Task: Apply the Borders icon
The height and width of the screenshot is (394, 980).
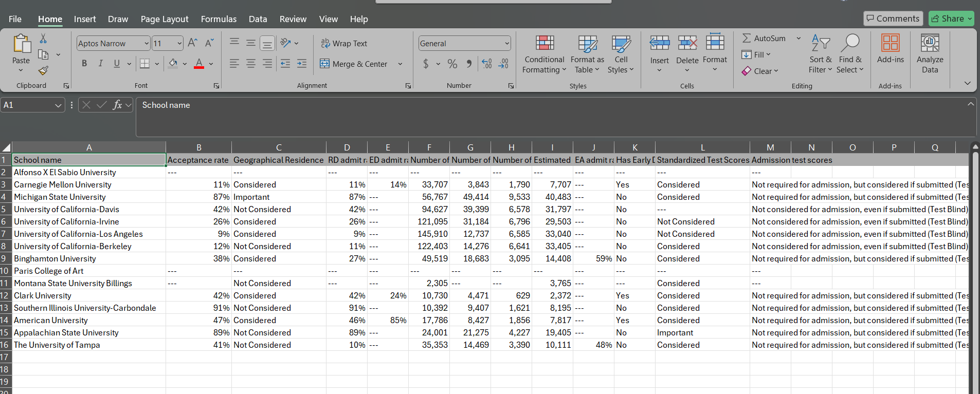Action: [x=145, y=64]
